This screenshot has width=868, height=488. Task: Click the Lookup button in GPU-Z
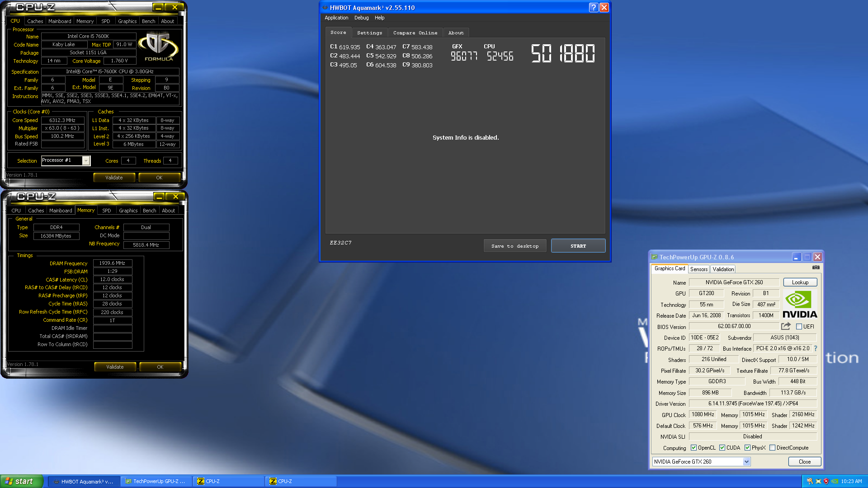800,282
